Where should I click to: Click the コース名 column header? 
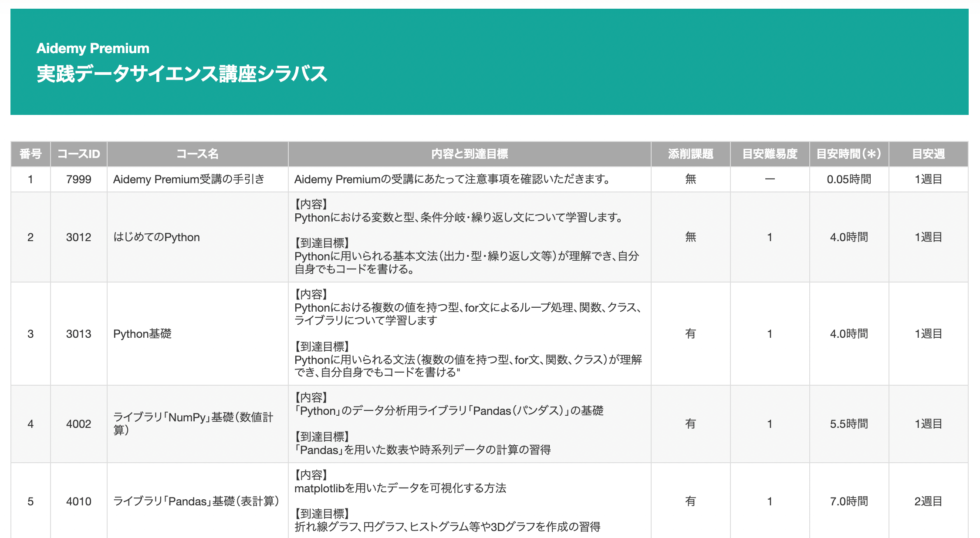click(x=197, y=154)
